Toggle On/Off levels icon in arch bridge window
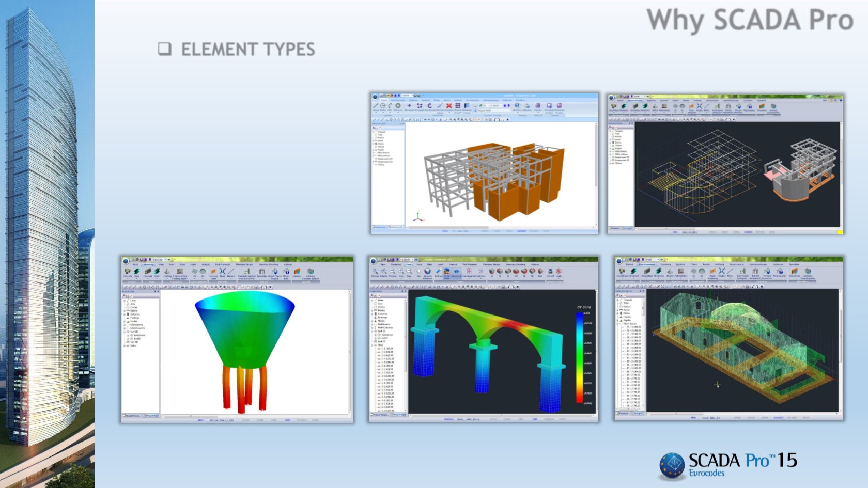868x488 pixels. click(x=550, y=271)
